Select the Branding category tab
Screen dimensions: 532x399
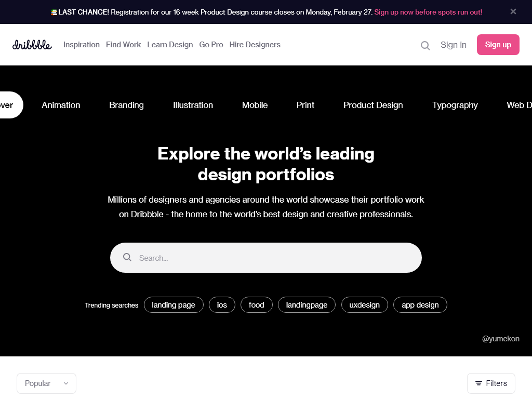tap(127, 105)
